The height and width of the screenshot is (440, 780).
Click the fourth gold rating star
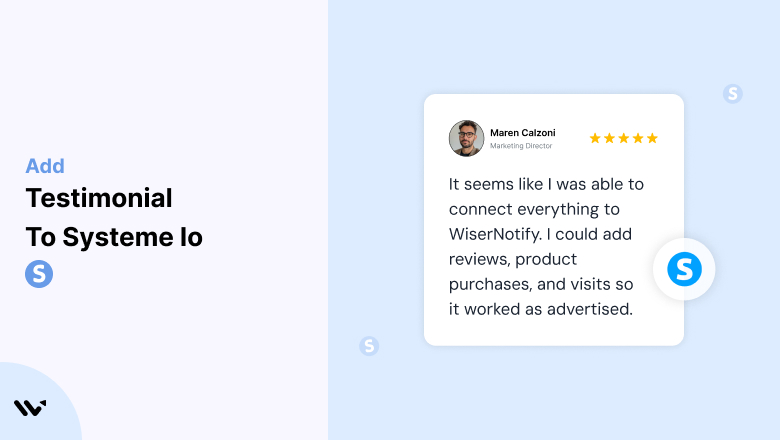click(638, 138)
